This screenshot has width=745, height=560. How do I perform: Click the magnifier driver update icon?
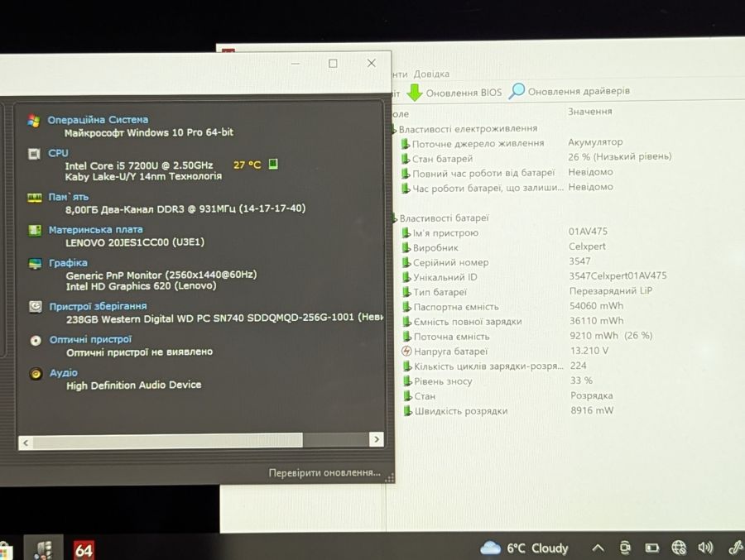pyautogui.click(x=517, y=91)
